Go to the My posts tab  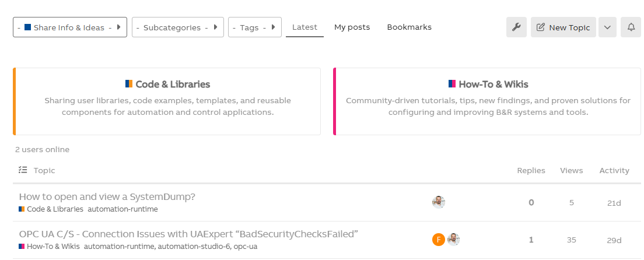click(x=352, y=27)
